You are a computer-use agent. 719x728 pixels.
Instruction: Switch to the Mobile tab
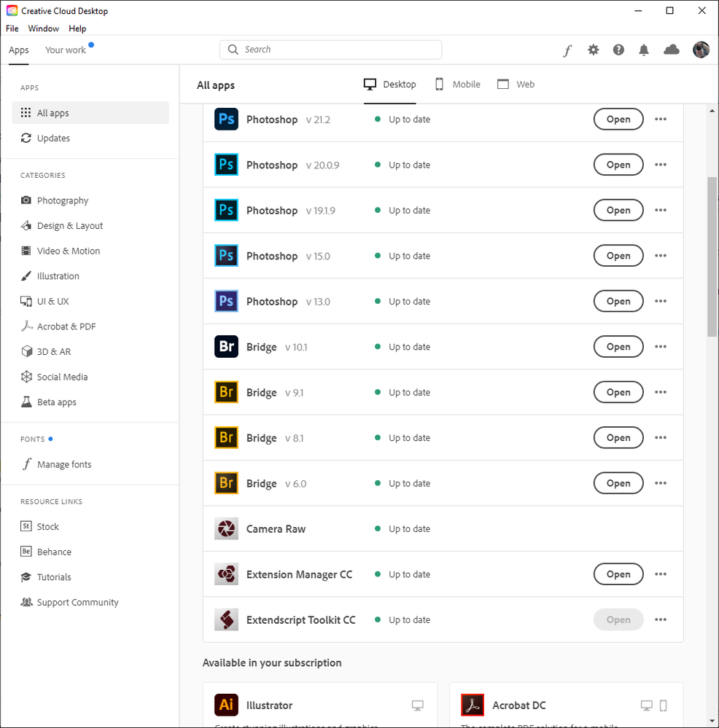[457, 85]
